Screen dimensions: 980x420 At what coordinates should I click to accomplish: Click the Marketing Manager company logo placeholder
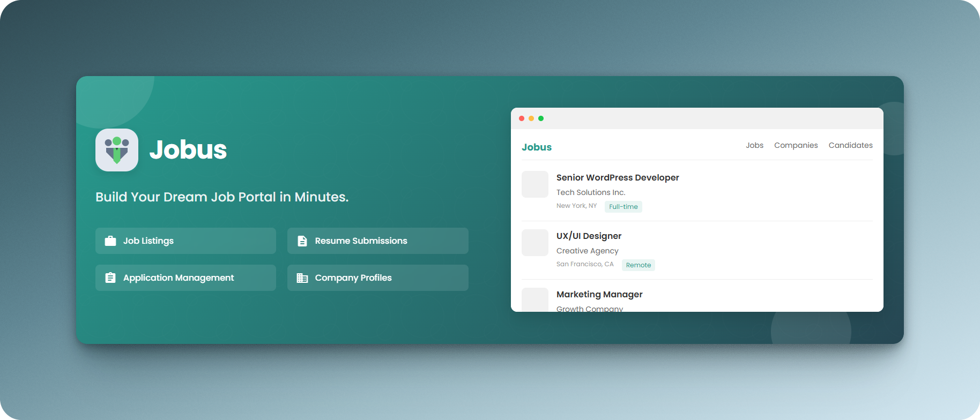point(535,300)
